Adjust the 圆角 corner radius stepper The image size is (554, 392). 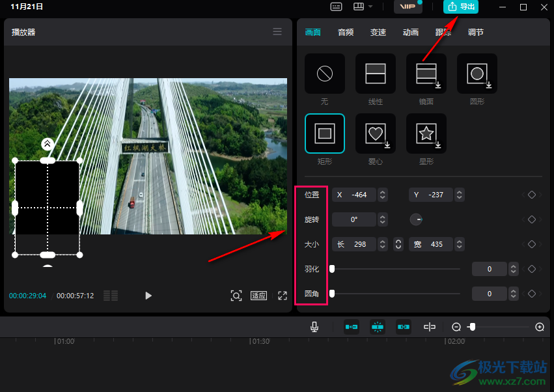[513, 294]
